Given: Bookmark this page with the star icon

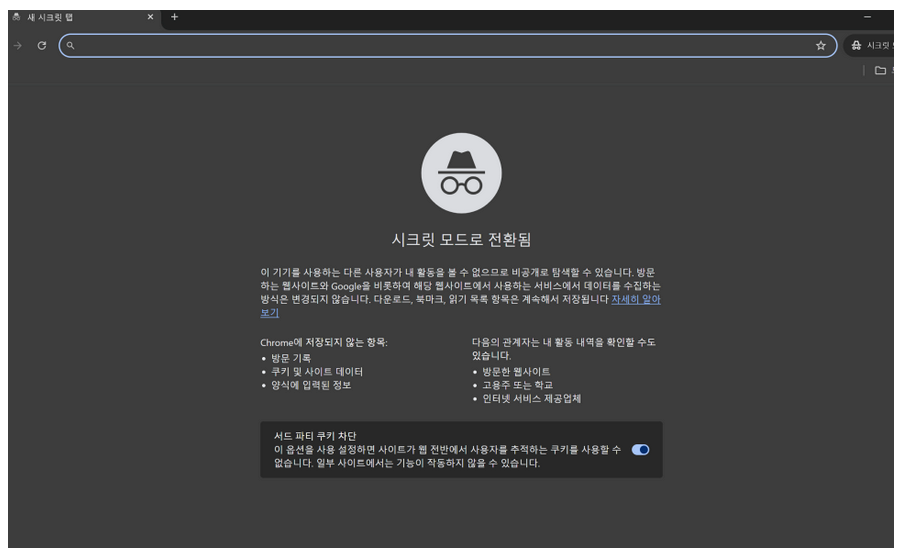Looking at the screenshot, I should coord(820,46).
